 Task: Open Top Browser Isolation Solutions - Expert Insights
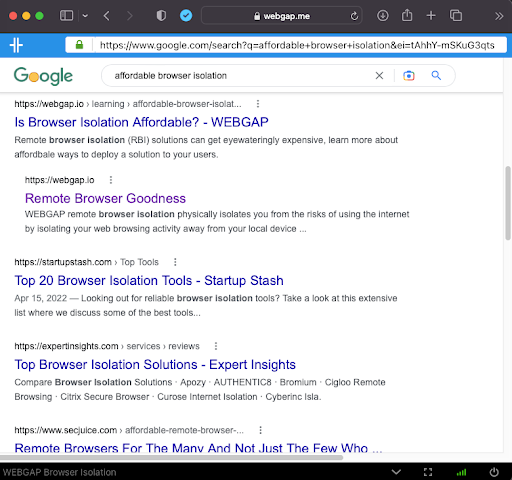tap(155, 364)
